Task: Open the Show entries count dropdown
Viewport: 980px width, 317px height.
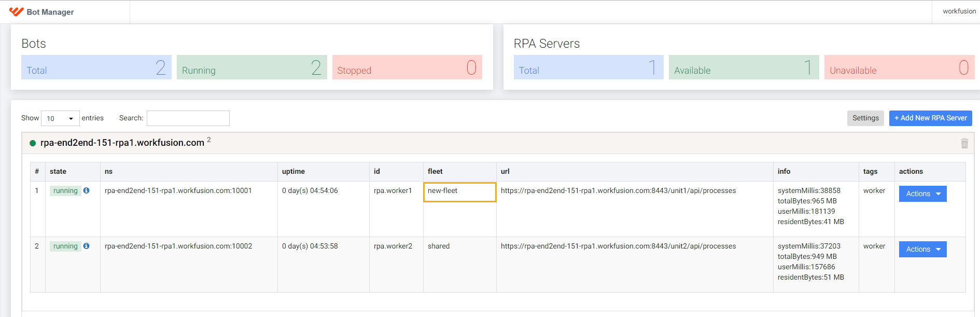Action: (x=60, y=118)
